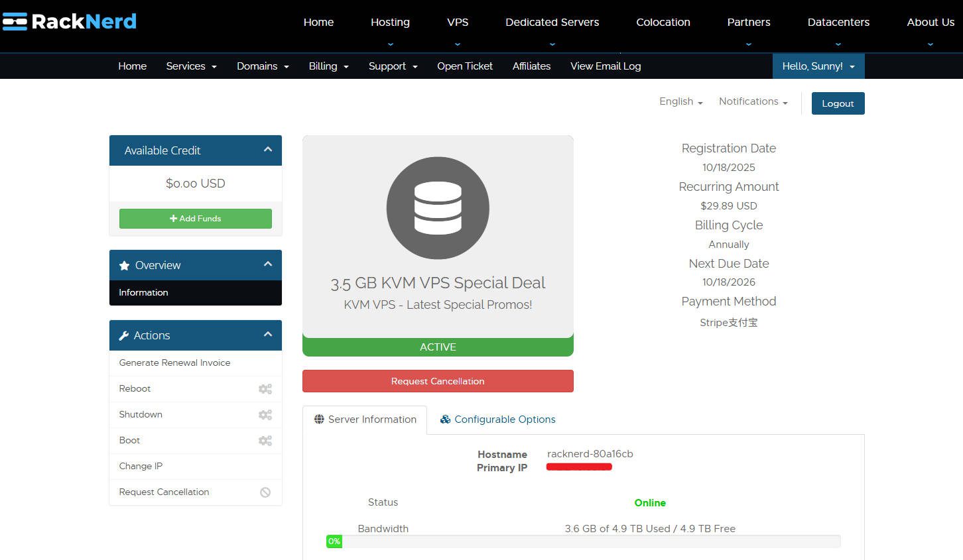Viewport: 963px width, 560px height.
Task: Switch to the Server Information tab
Action: (x=365, y=420)
